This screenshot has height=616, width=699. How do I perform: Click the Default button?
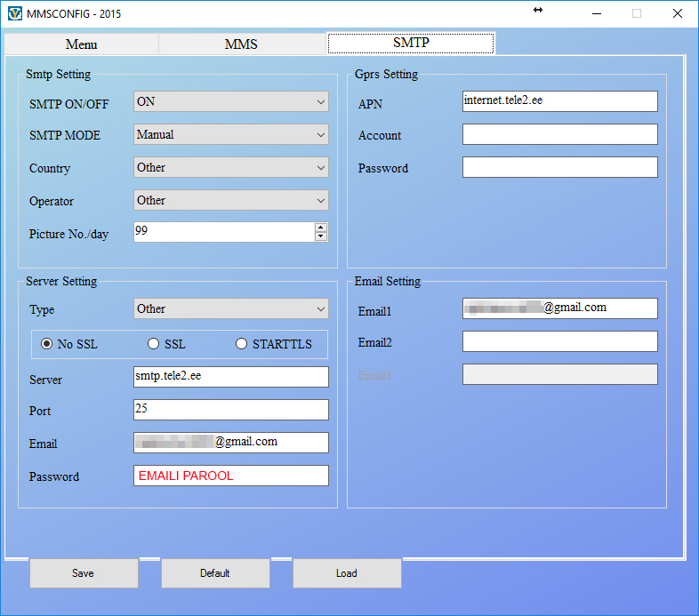215,573
